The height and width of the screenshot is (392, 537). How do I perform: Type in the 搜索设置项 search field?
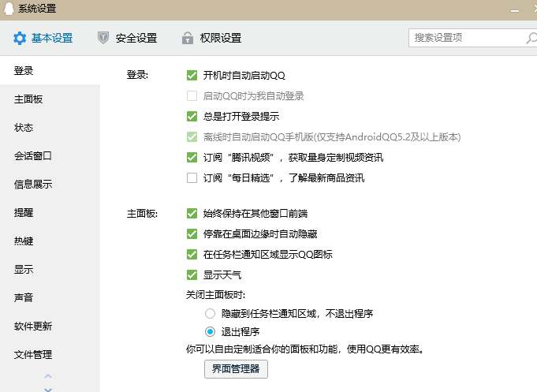(465, 38)
